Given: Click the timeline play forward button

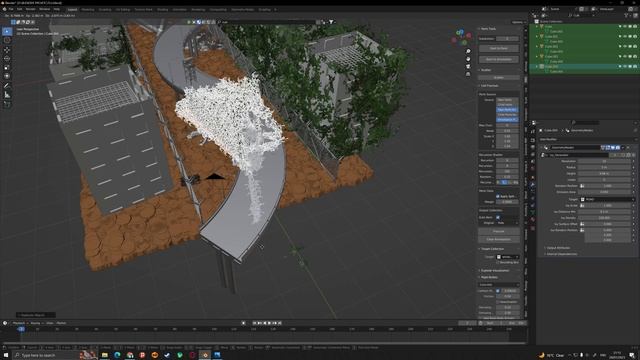Looking at the screenshot, I should pos(269,323).
